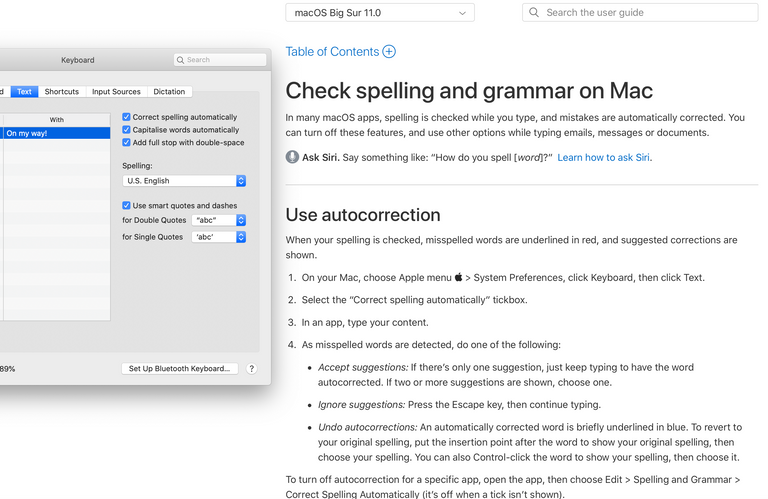Click the Keyboard window title
This screenshot has height=499, width=768.
click(78, 60)
